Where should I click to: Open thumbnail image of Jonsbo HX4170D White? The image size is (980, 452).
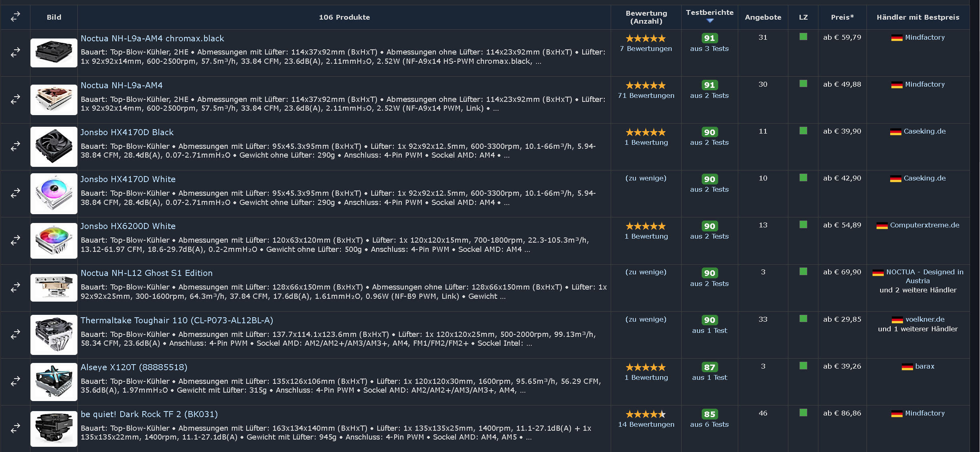[54, 194]
